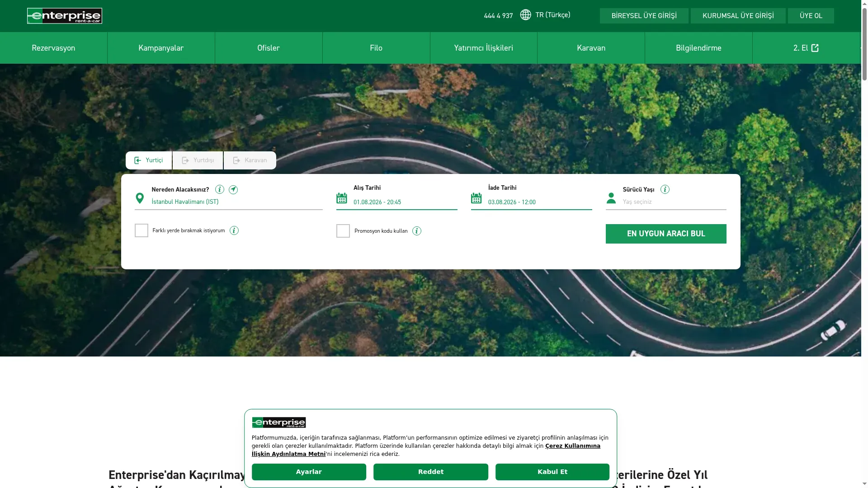
Task: Open the Karavan main menu item
Action: [591, 48]
